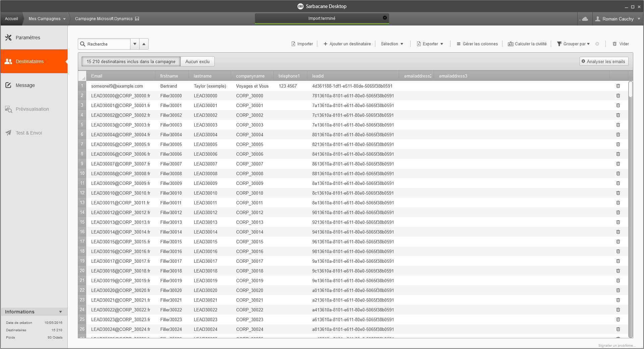Open Gérer les colonnes

pos(477,44)
